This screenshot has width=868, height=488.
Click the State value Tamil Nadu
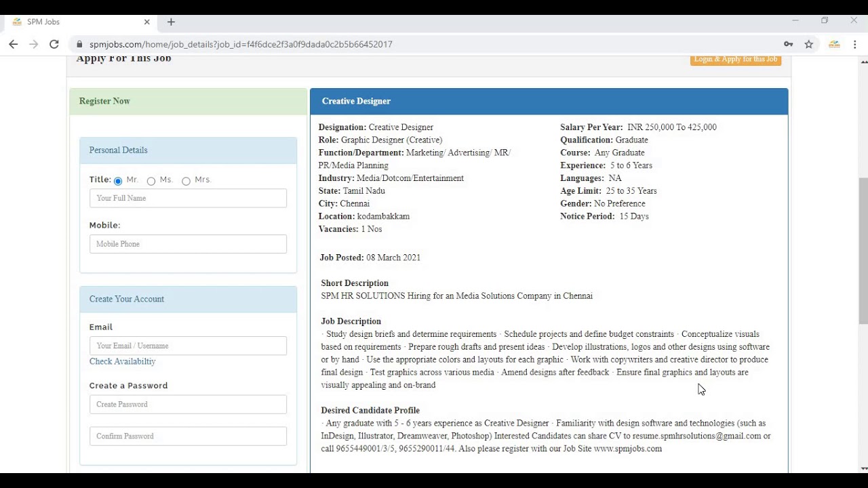364,191
